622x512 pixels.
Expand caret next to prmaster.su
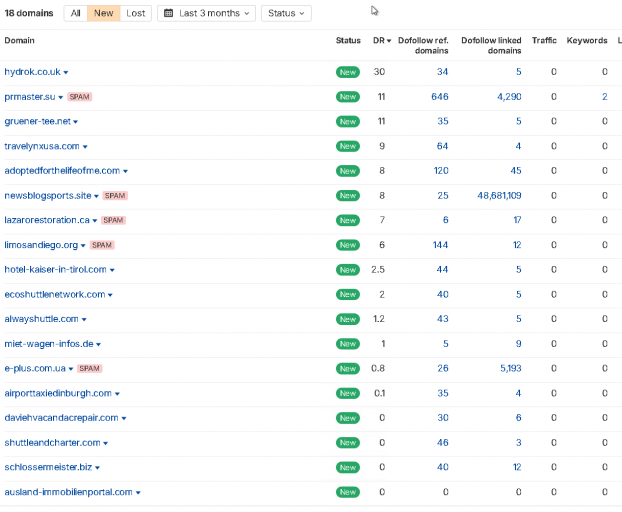tap(61, 97)
